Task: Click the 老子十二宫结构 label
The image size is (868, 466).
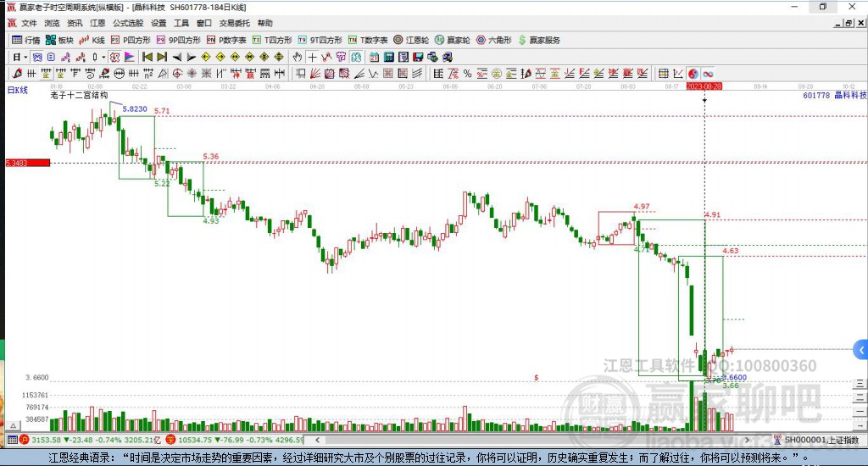Action: pos(79,95)
